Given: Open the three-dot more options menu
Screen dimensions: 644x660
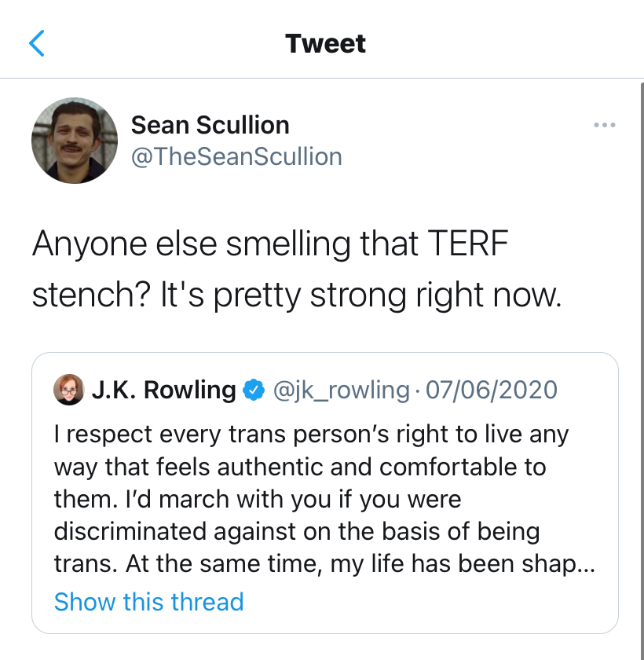Looking at the screenshot, I should [604, 125].
